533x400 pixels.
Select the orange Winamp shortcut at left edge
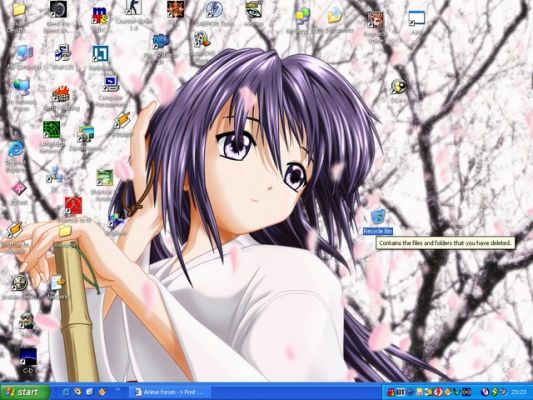(x=15, y=230)
